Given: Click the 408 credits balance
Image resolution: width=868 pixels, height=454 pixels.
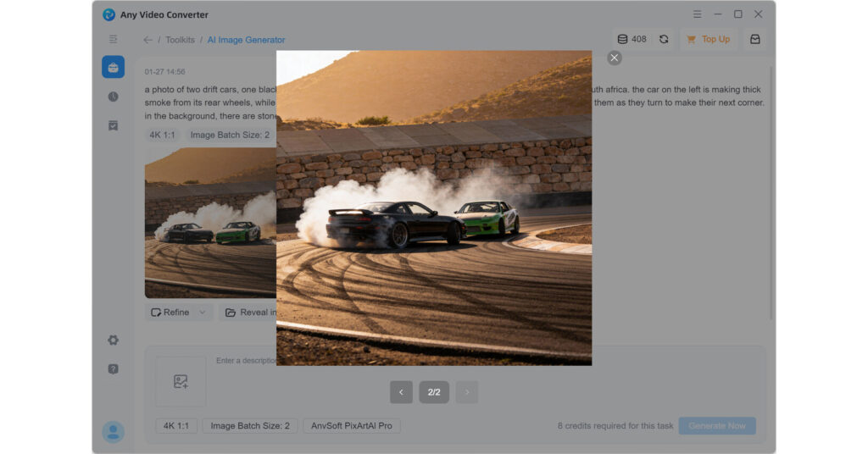Looking at the screenshot, I should click(632, 39).
